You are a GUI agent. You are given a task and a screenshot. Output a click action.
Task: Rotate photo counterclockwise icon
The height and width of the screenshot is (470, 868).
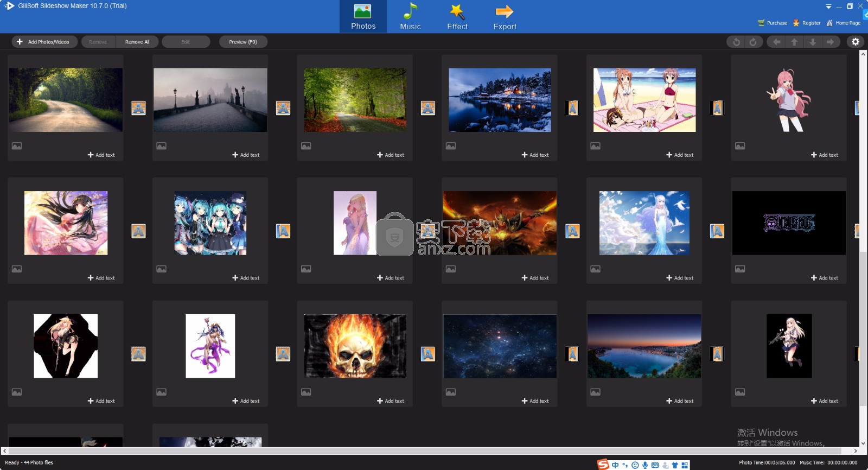coord(736,42)
